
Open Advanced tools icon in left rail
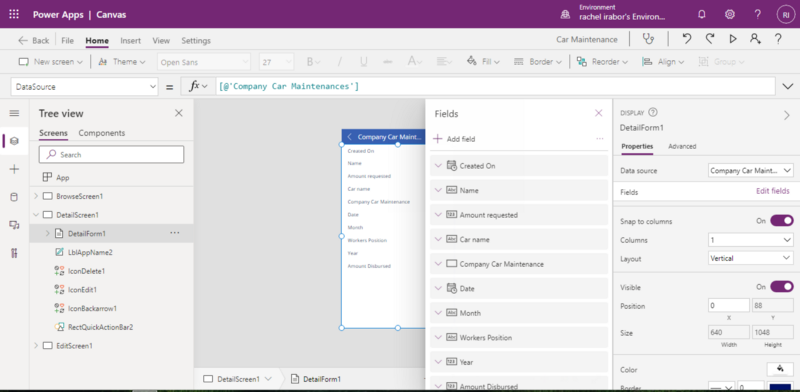14,253
